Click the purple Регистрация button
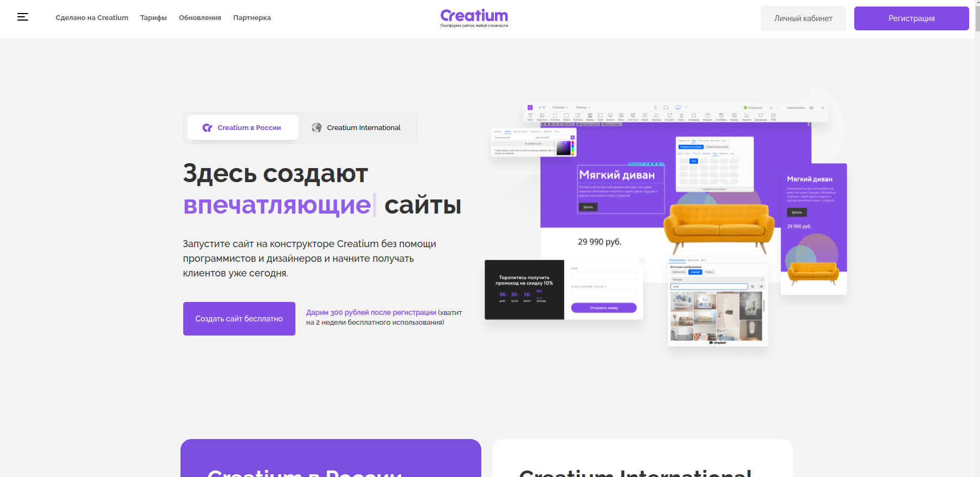Image resolution: width=980 pixels, height=477 pixels. [x=912, y=18]
